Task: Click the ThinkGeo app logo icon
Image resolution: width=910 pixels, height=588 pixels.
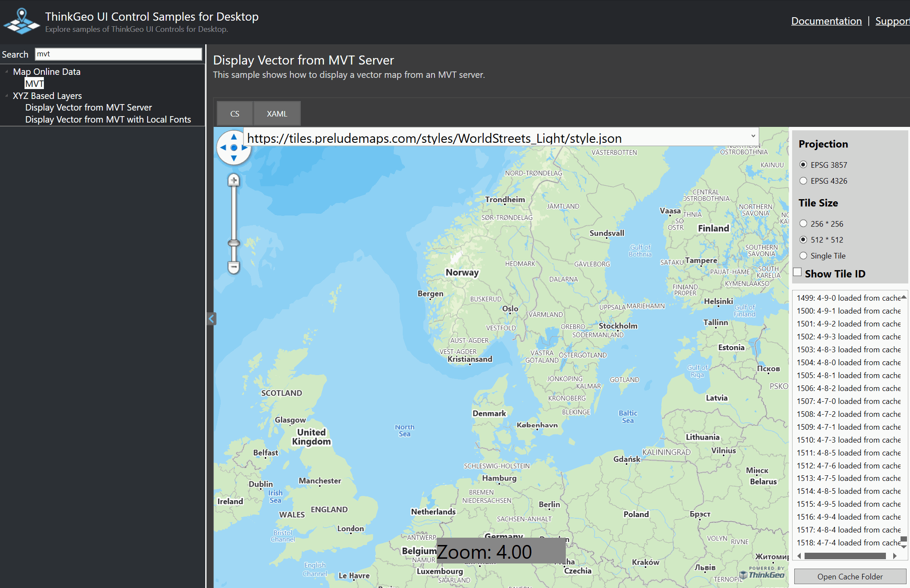Action: click(x=22, y=22)
